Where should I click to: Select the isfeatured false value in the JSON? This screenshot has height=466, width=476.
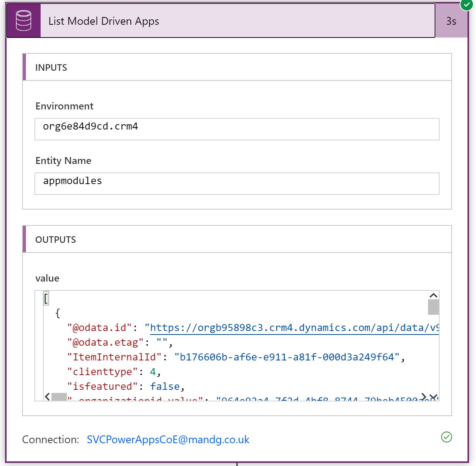[165, 386]
